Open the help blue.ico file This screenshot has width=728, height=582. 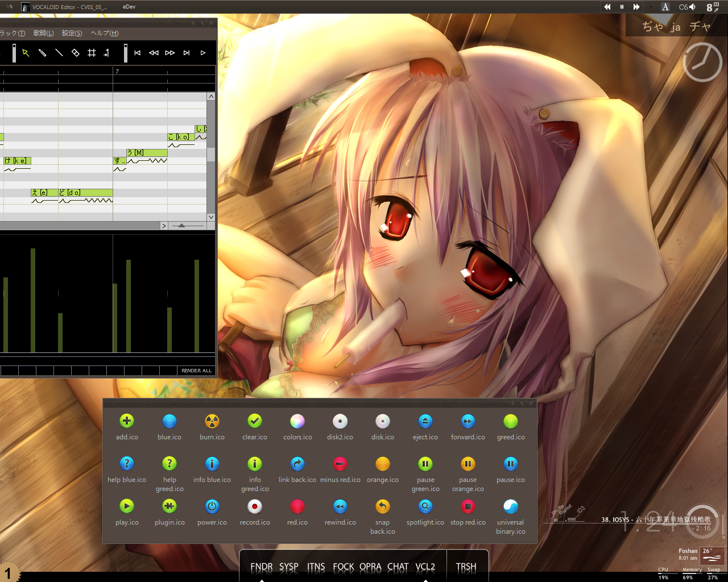click(127, 470)
